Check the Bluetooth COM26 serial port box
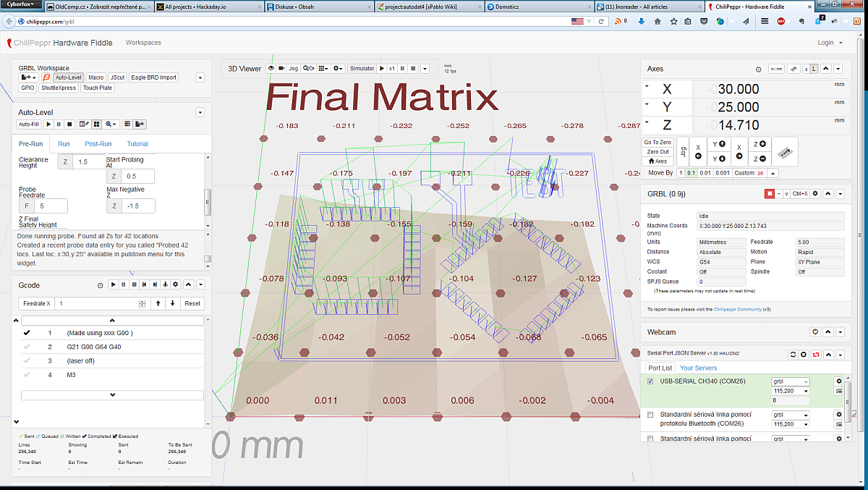Viewport: 868px width, 490px height. 650,415
